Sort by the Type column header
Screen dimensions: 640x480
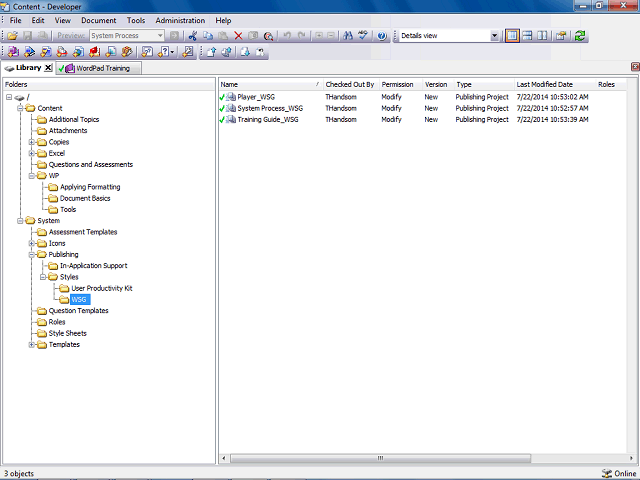click(484, 84)
